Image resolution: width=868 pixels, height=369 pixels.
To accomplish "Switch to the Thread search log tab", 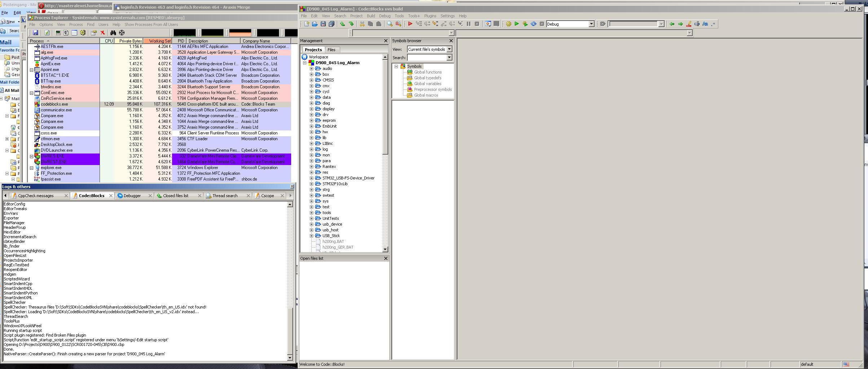I will (225, 196).
